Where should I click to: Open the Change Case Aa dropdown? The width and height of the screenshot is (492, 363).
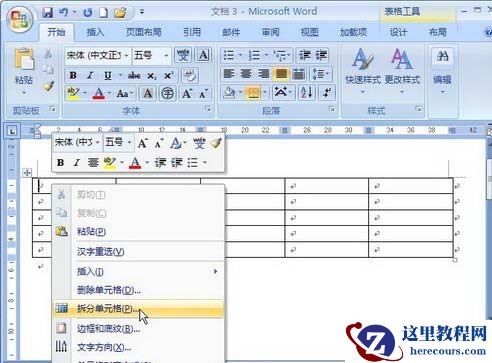(125, 94)
